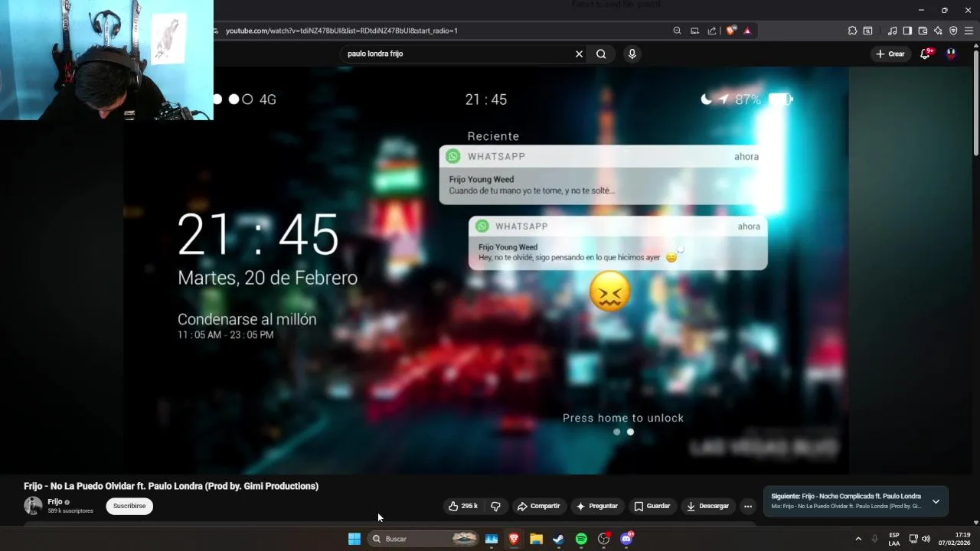The image size is (980, 551).
Task: Open the Frijo channel name link
Action: tap(55, 502)
